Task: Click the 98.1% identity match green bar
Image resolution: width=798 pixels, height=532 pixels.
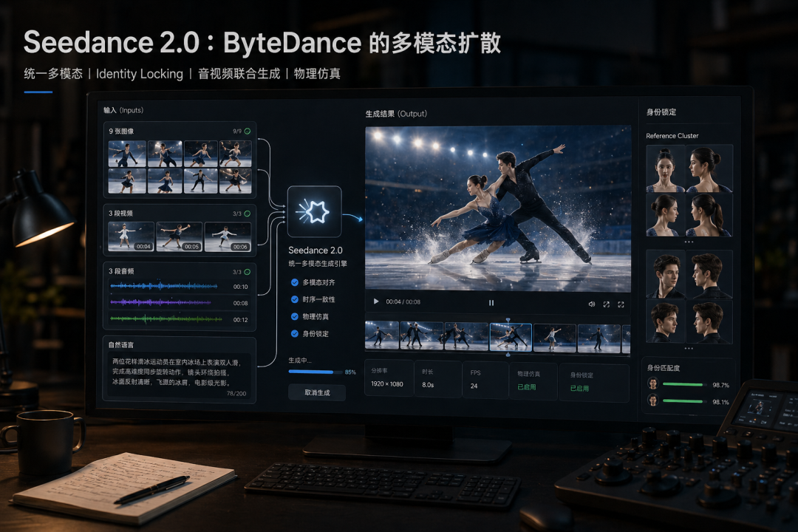Action: coord(685,401)
